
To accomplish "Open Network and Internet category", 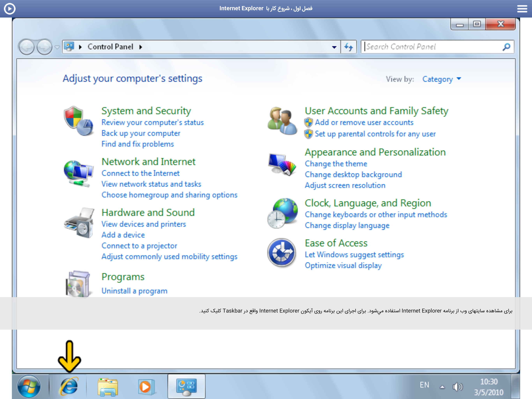I will pos(148,162).
